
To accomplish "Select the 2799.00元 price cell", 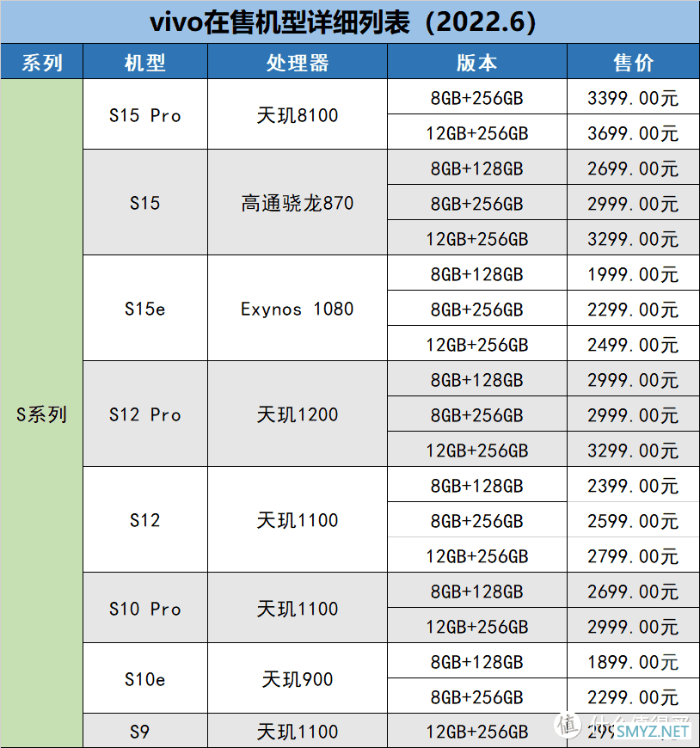I will click(x=633, y=555).
